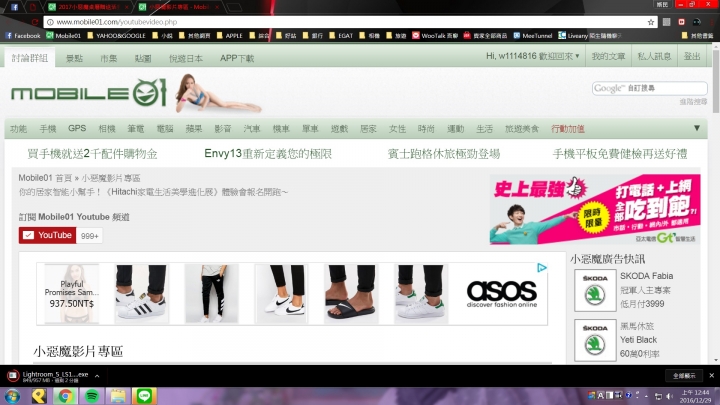This screenshot has height=405, width=720.
Task: Open the Yeti Black SKODA ad logo
Action: click(x=595, y=340)
